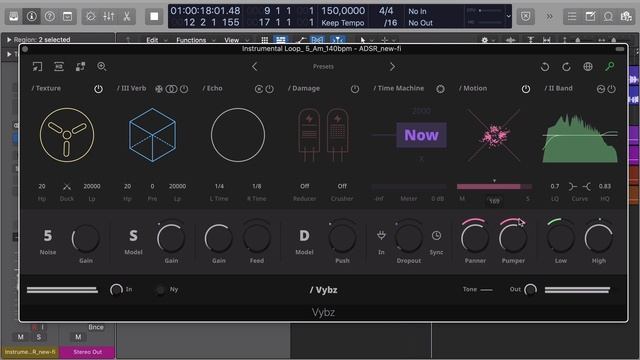Open the Edit menu in Logic editor

pyautogui.click(x=152, y=40)
